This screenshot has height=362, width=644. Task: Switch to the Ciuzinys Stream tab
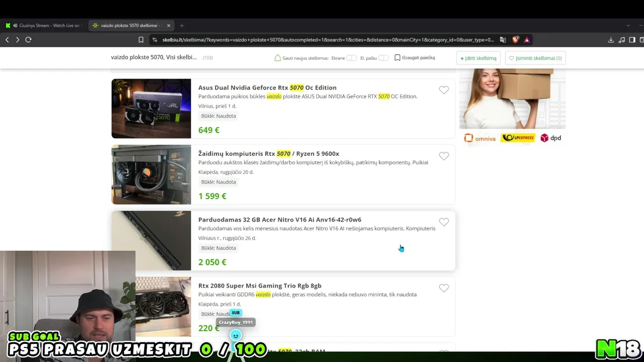pos(44,26)
